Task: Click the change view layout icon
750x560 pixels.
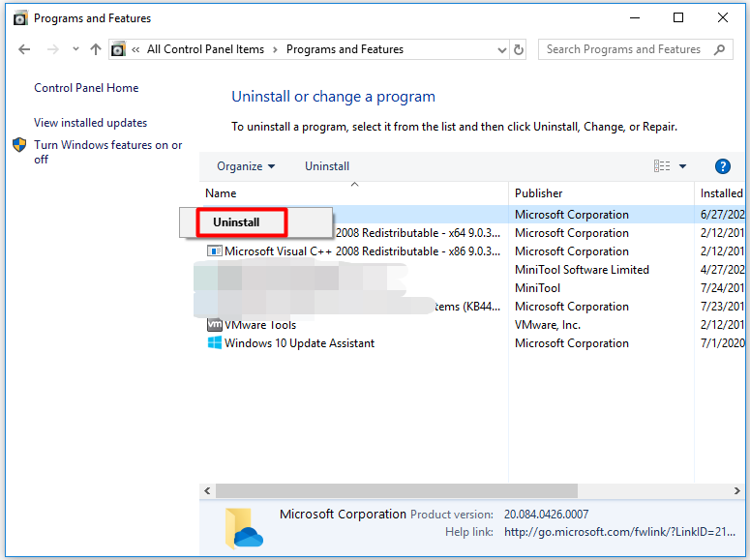Action: (x=662, y=166)
